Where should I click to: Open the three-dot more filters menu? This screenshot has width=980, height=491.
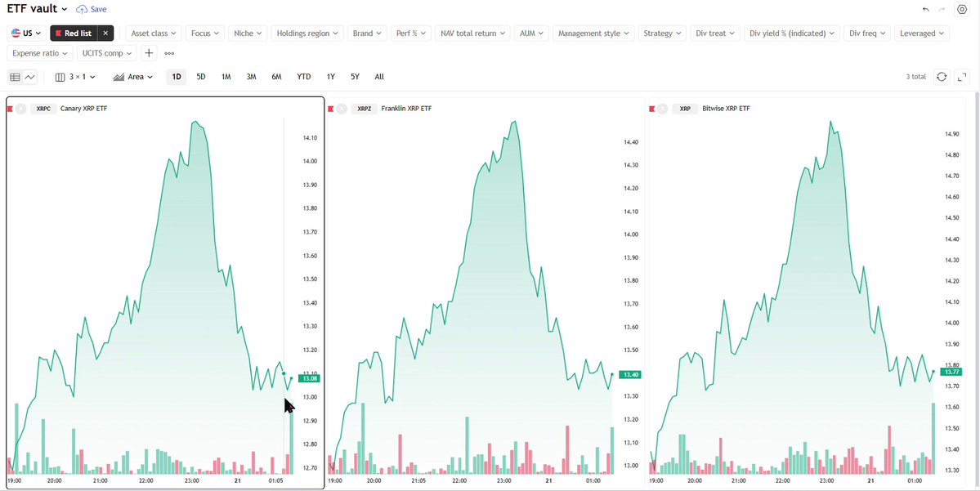[x=169, y=53]
